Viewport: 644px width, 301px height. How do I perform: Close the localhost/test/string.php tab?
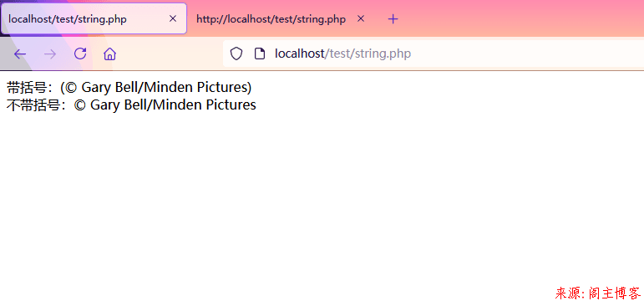click(173, 18)
